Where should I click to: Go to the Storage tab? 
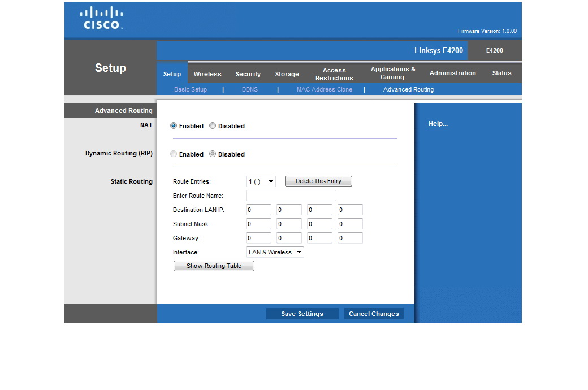[x=287, y=74]
